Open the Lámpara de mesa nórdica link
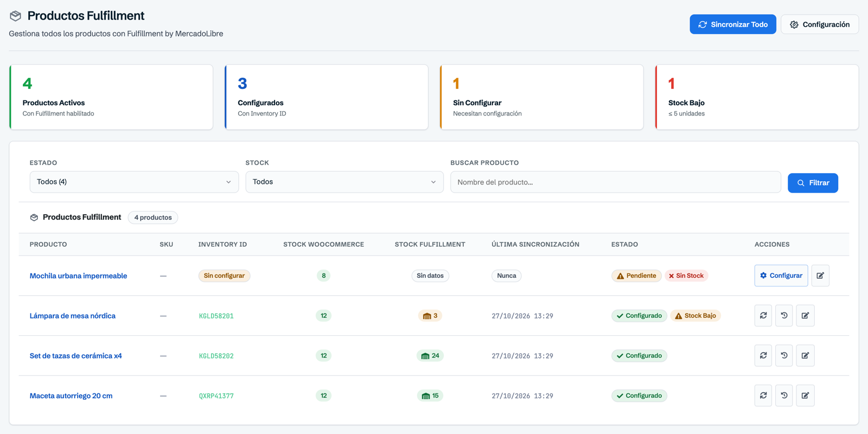 [x=73, y=316]
